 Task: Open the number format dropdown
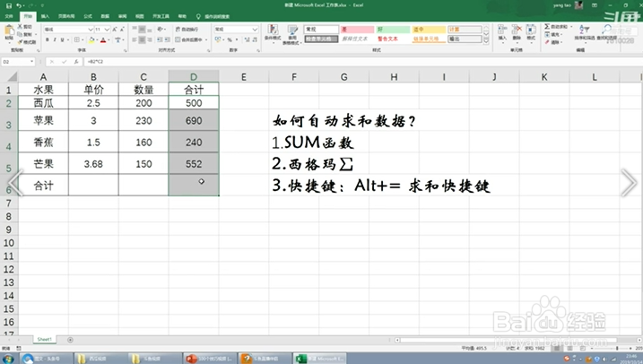pos(255,29)
